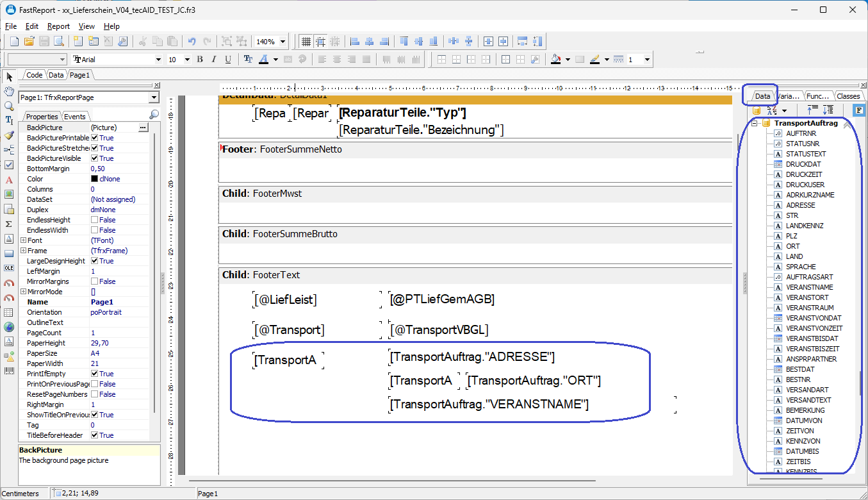Toggle PrintIfEmpty checkbox

coord(94,374)
